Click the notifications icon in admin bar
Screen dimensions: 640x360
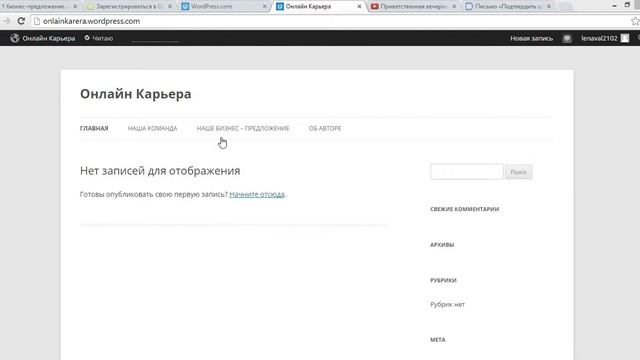[x=567, y=38]
